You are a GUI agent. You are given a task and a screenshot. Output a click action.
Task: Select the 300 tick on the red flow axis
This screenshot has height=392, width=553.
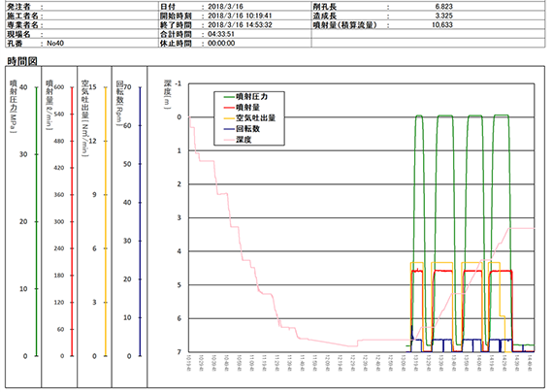click(59, 221)
